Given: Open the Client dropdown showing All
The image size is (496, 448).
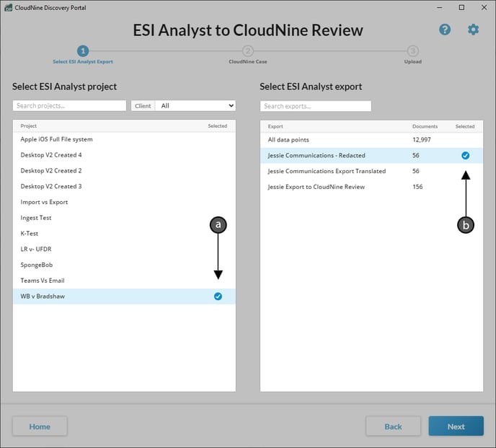Looking at the screenshot, I should click(x=196, y=106).
